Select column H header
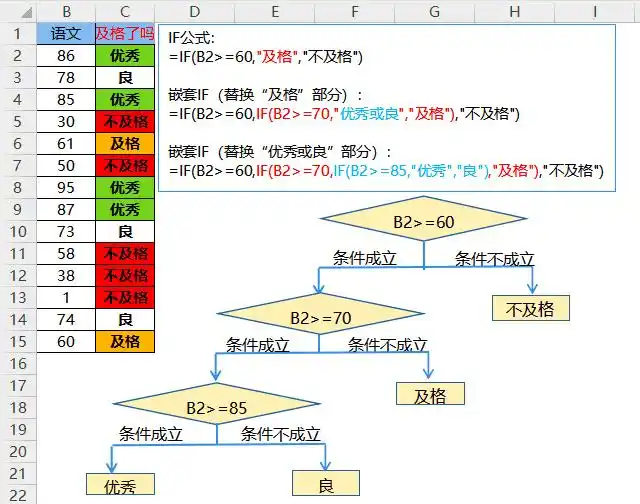 pos(515,11)
